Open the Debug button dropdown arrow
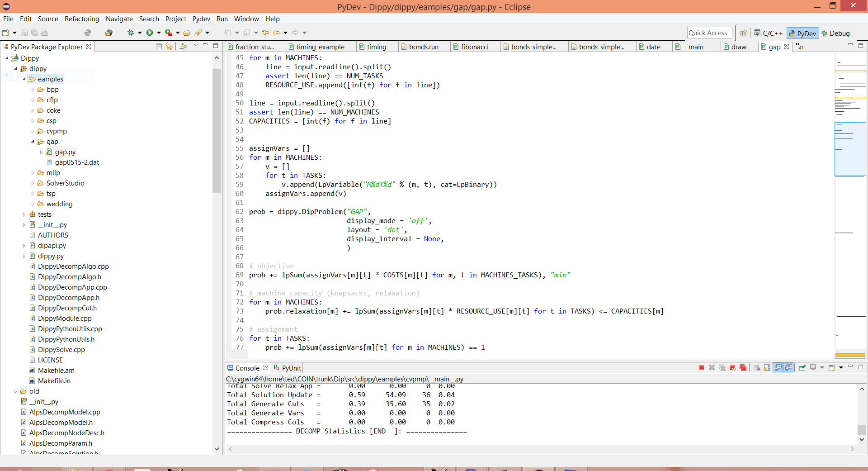The width and height of the screenshot is (868, 471). 140,33
